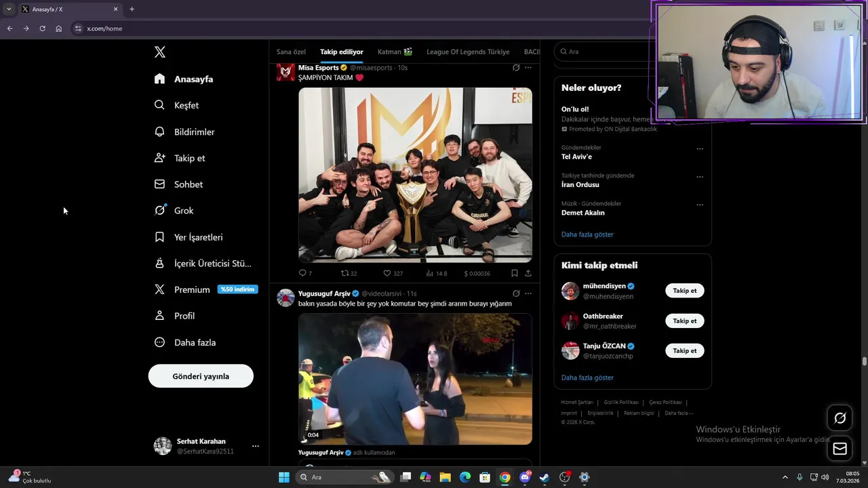Click the %50 indirim Premium badge
The image size is (868, 488).
[237, 289]
